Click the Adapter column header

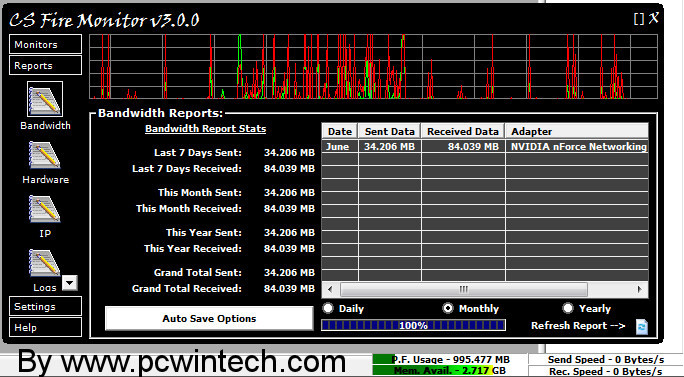(577, 131)
